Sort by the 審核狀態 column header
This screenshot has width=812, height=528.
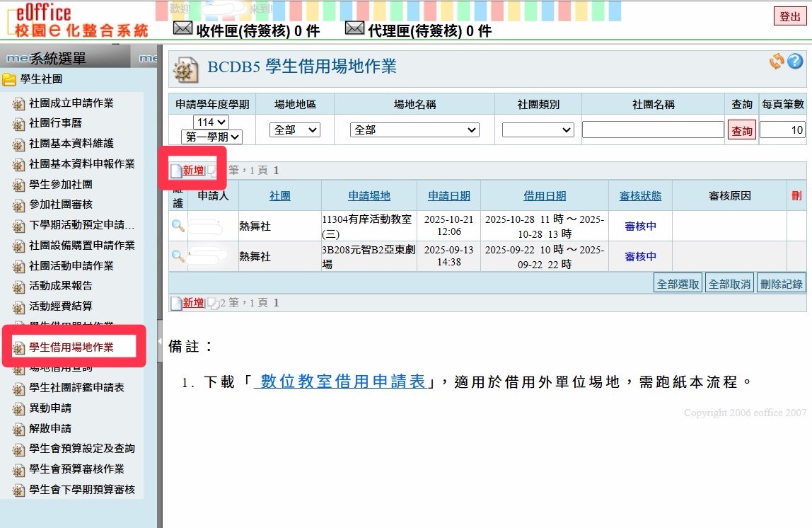[641, 196]
